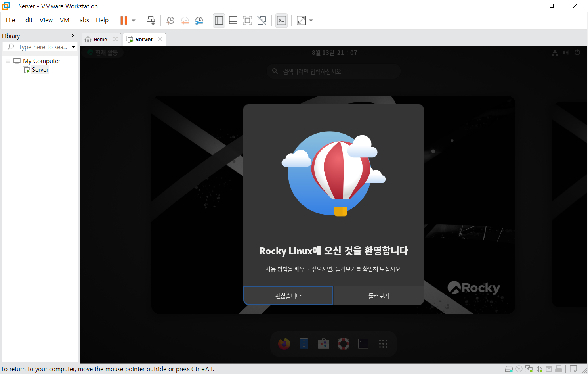The image size is (588, 374).
Task: Open the library search filter dropdown
Action: click(74, 47)
